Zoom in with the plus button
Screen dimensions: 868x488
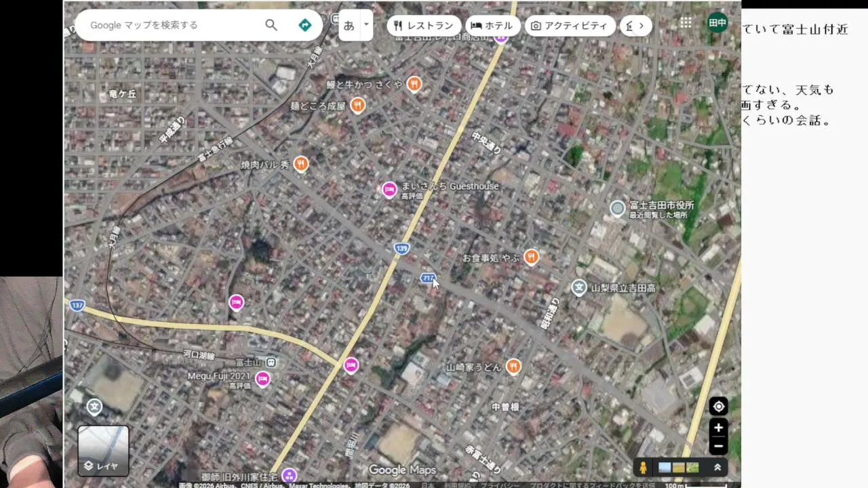coord(719,428)
